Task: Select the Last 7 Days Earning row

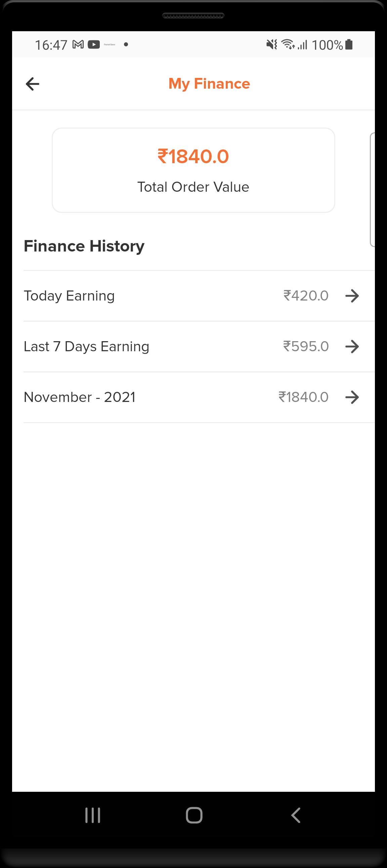Action: [199, 347]
